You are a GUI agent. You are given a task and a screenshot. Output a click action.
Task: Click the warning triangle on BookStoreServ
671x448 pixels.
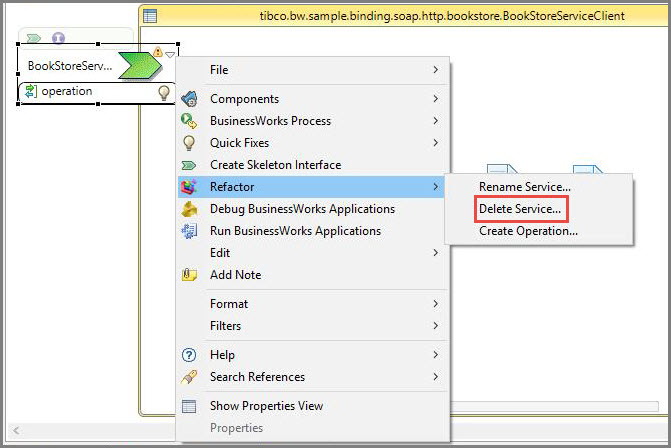tap(158, 52)
